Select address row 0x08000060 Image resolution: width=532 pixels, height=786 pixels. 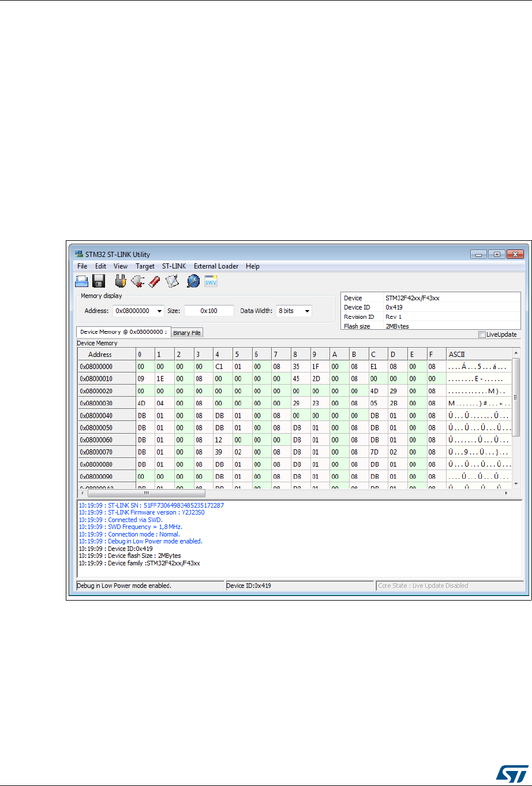pyautogui.click(x=106, y=440)
